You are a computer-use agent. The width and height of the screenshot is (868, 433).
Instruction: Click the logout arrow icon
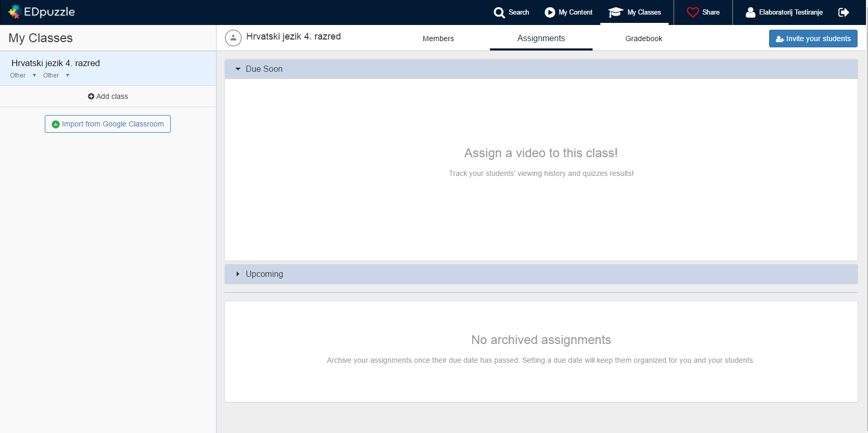[844, 12]
